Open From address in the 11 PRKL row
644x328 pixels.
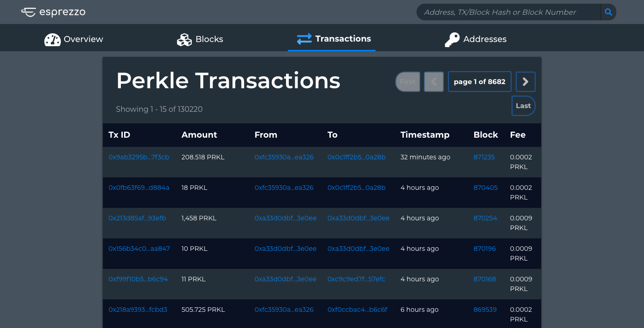pyautogui.click(x=286, y=279)
